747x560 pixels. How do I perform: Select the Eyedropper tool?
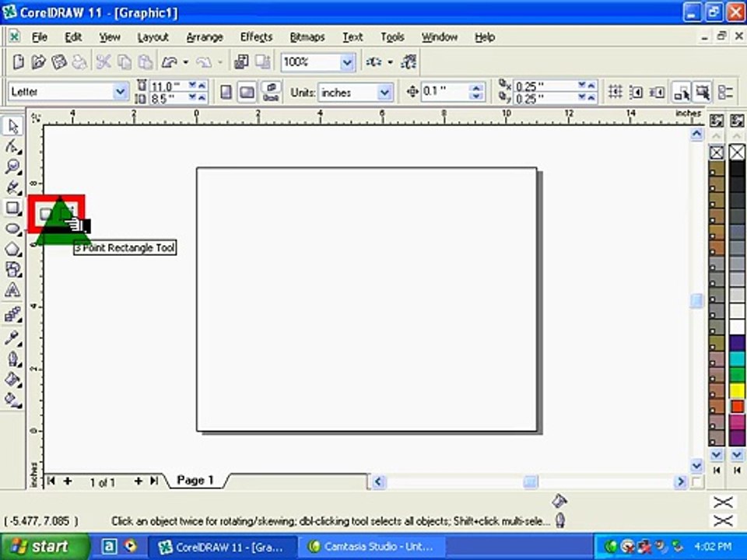(x=13, y=338)
